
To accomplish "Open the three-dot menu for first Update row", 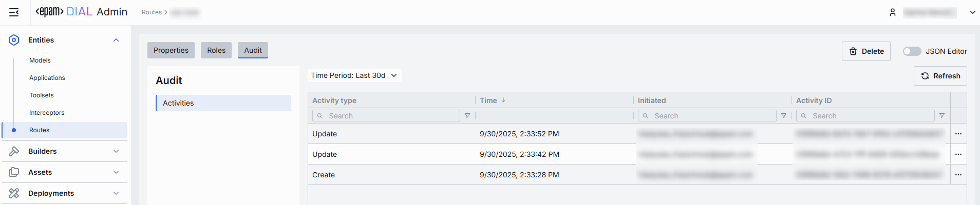I will pyautogui.click(x=958, y=134).
